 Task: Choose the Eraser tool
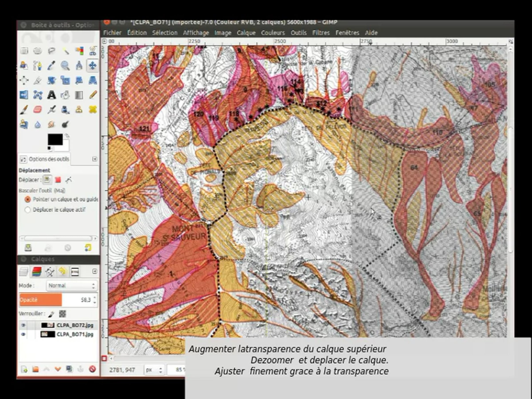pyautogui.click(x=37, y=110)
